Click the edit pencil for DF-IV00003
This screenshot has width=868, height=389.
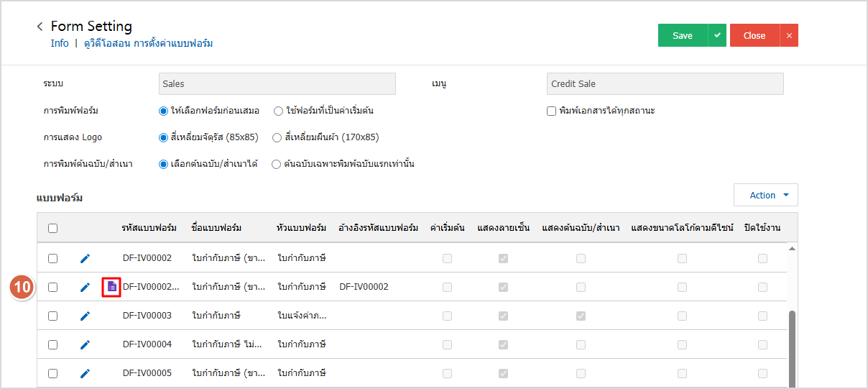85,316
